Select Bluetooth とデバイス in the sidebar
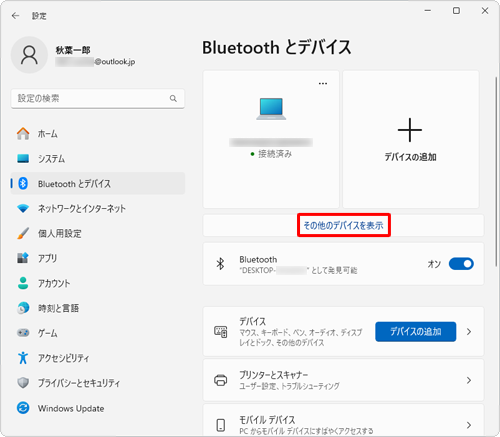This screenshot has height=437, width=500. point(98,183)
